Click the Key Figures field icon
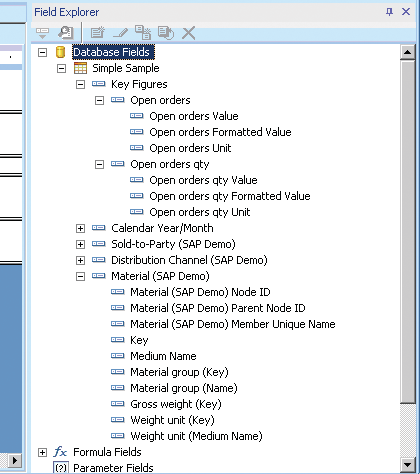This screenshot has width=420, height=474. (x=99, y=84)
